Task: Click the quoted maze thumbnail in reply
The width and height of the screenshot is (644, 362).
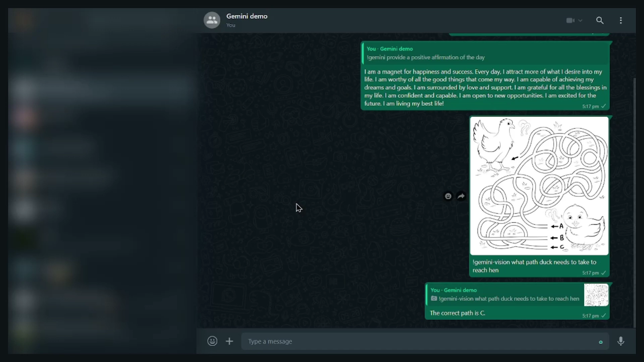Action: click(596, 295)
